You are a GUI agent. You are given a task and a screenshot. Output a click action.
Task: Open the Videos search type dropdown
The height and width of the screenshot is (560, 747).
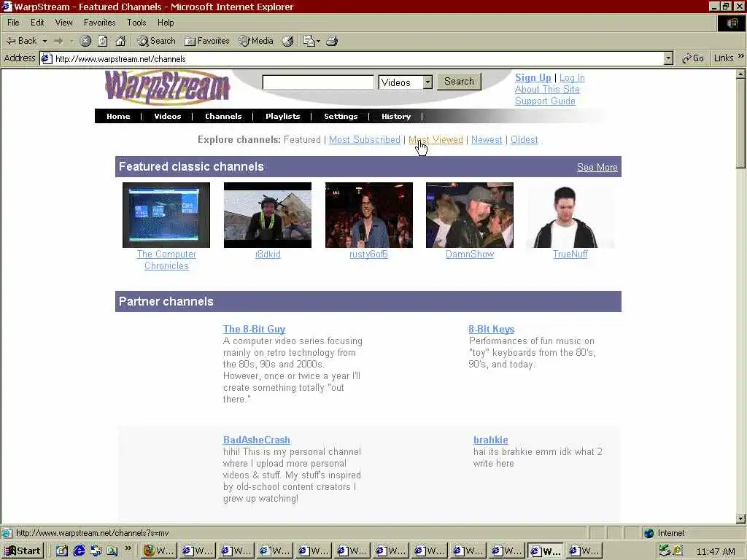[x=405, y=82]
